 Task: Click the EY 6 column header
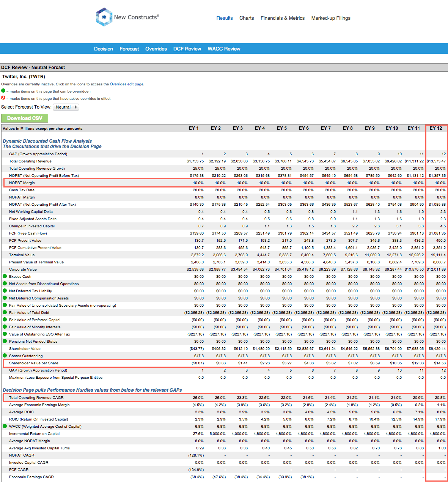pos(304,128)
